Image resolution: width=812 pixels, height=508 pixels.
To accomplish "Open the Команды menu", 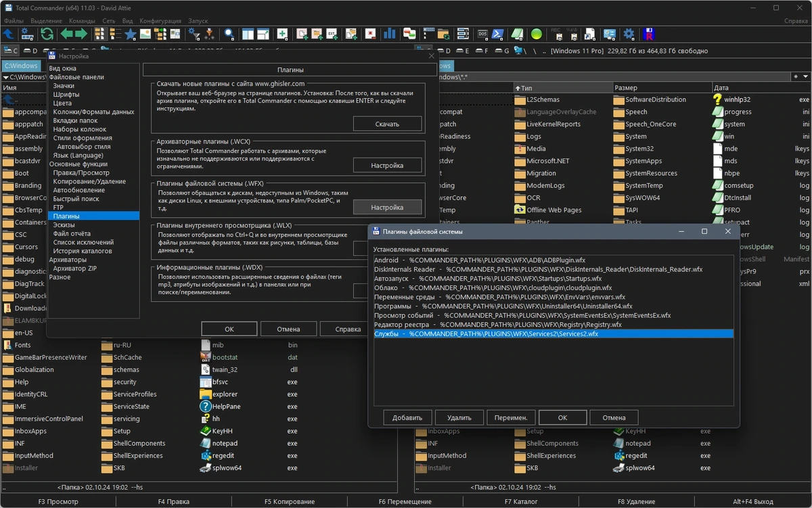I will click(x=82, y=21).
